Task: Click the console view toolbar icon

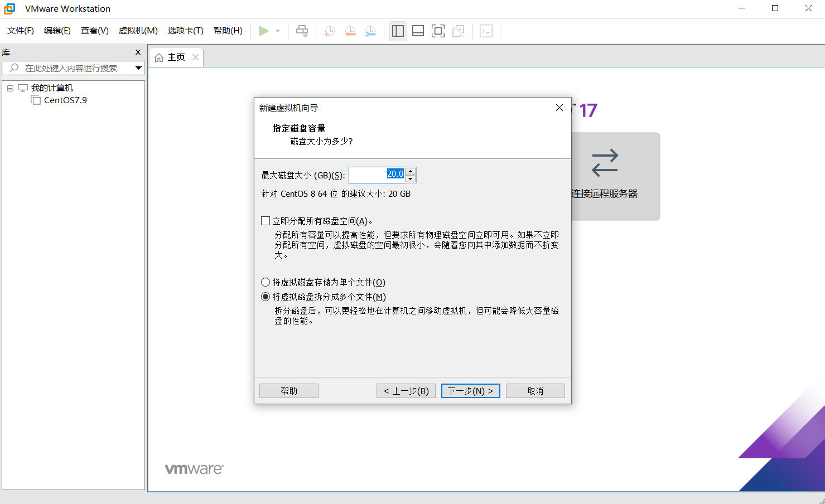Action: click(486, 31)
